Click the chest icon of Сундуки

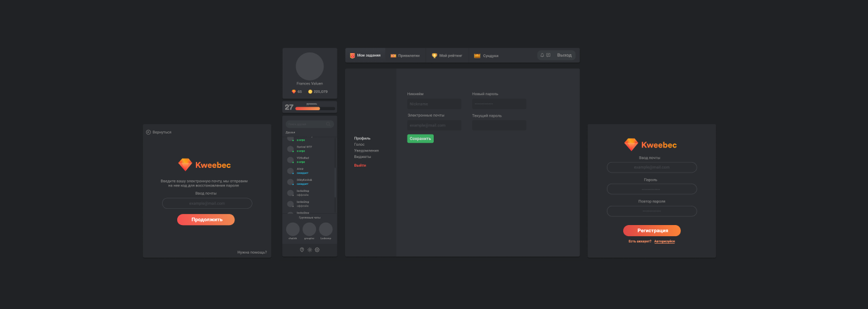click(x=477, y=55)
